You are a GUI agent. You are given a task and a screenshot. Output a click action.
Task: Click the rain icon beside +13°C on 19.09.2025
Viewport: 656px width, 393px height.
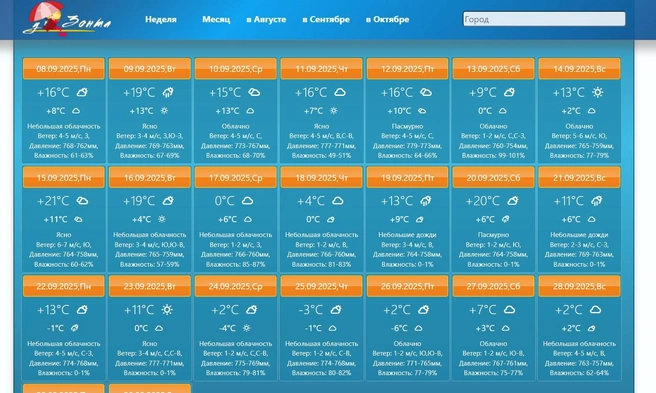pyautogui.click(x=425, y=201)
